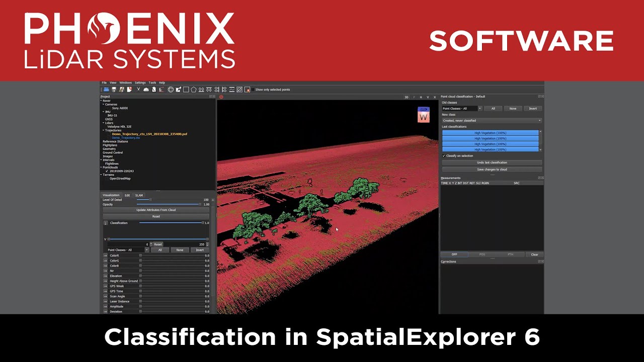Switch viewport to 3D mode
This screenshot has height=362, width=644.
click(407, 97)
